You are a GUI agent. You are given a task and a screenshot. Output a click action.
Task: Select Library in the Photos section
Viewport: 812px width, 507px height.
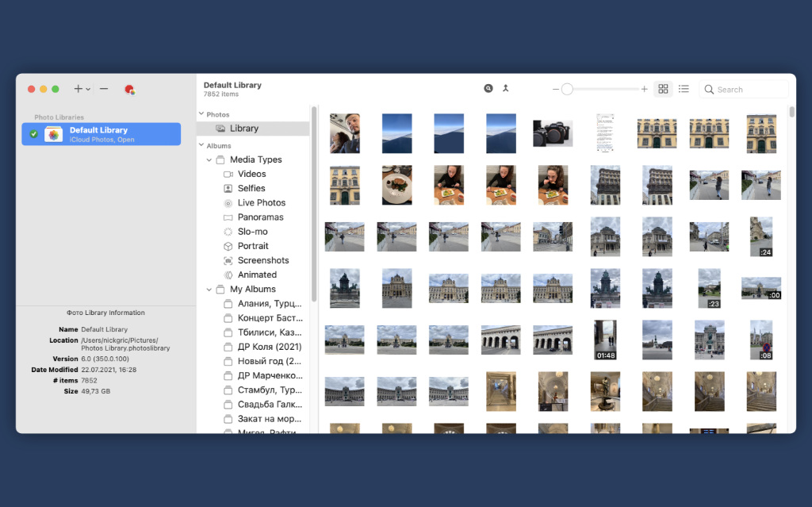coord(243,129)
